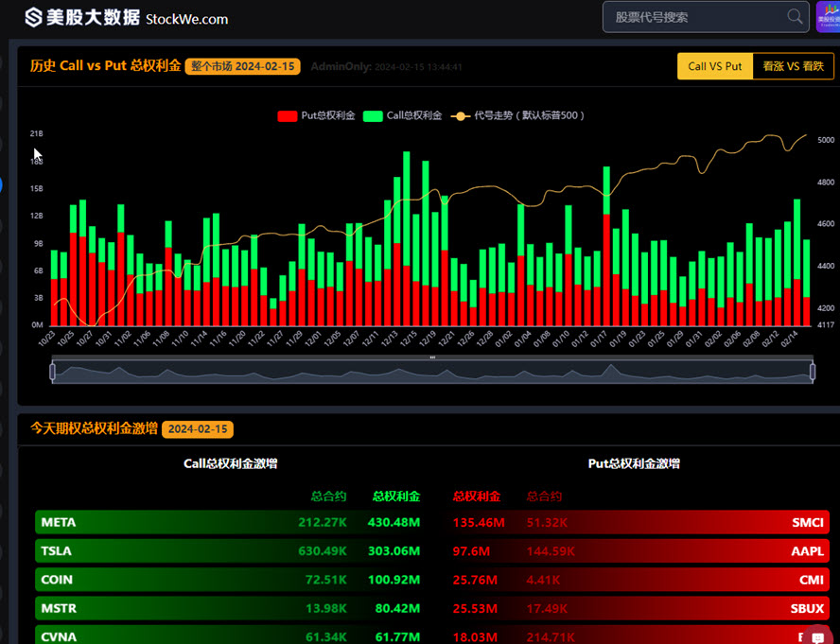This screenshot has width=840, height=644.
Task: Open the CVNA call row
Action: (228, 635)
